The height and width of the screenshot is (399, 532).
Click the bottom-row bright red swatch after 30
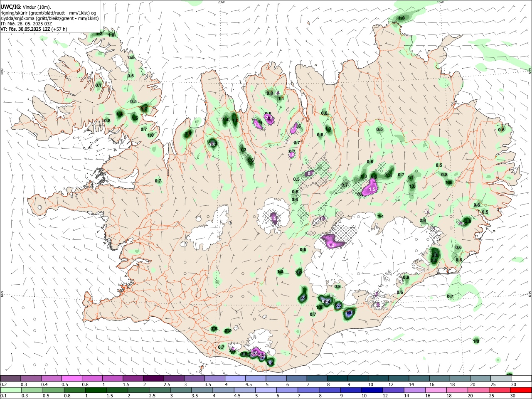coord(522,390)
